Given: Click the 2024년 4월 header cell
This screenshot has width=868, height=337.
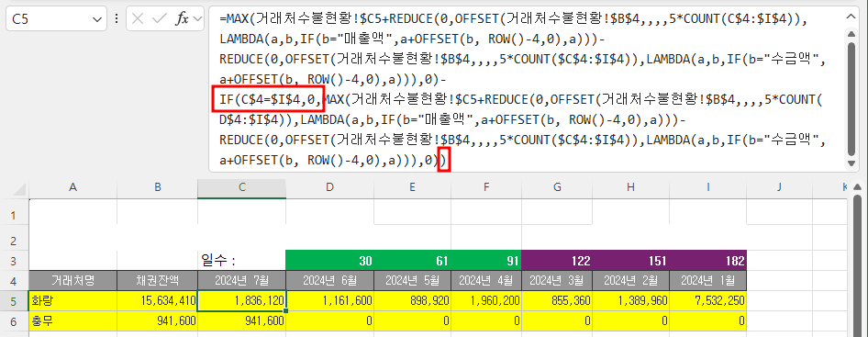Looking at the screenshot, I should [x=486, y=280].
